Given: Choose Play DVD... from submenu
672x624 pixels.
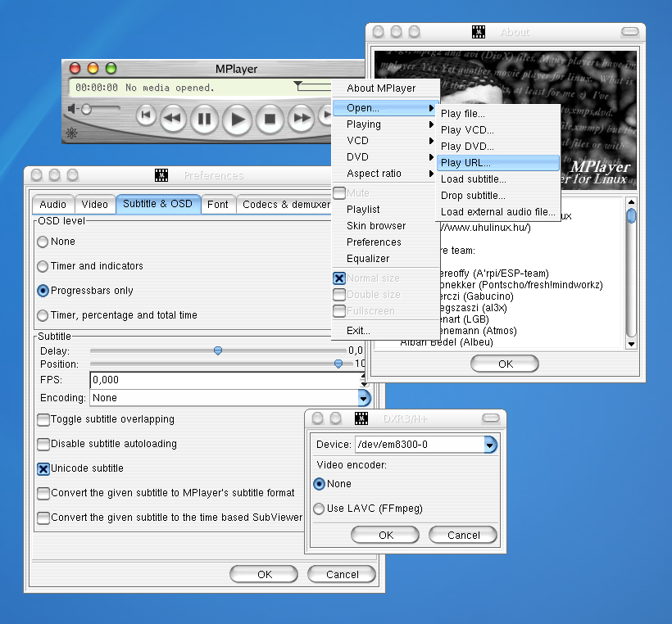Looking at the screenshot, I should (x=498, y=147).
